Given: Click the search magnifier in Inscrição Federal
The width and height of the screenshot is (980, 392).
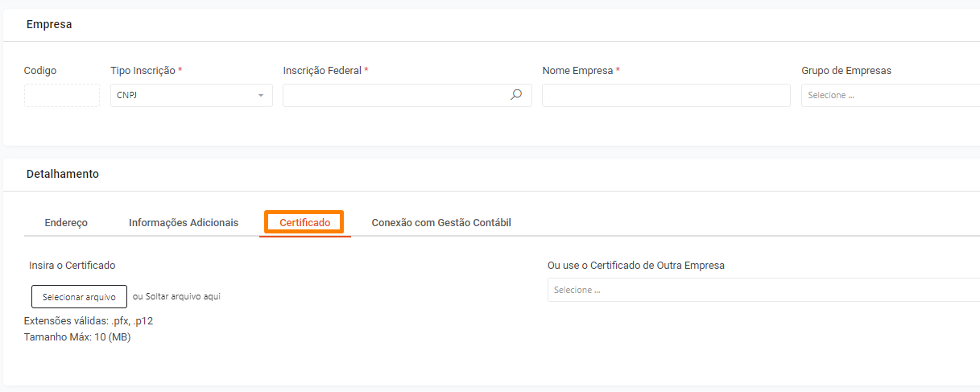Looking at the screenshot, I should (516, 95).
